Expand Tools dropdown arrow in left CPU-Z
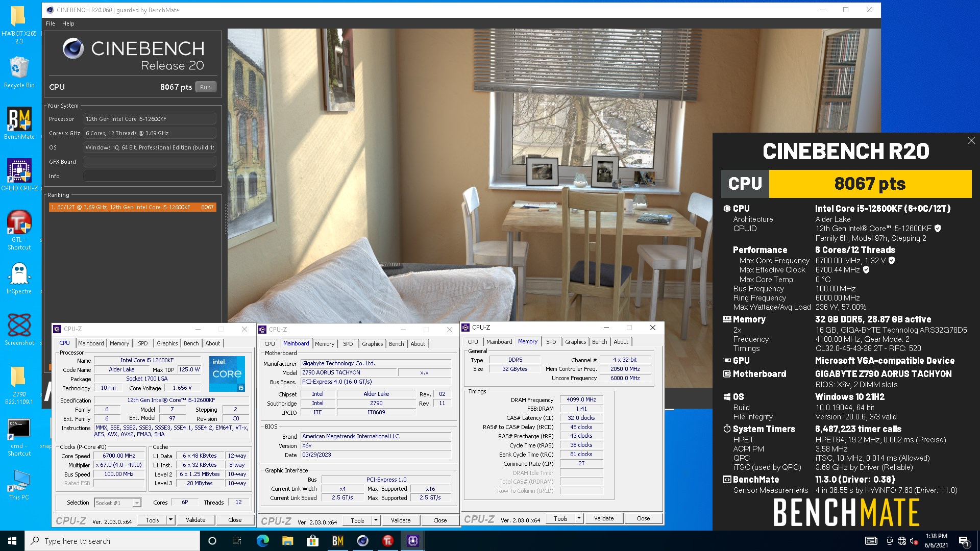The height and width of the screenshot is (551, 980). coord(170,520)
